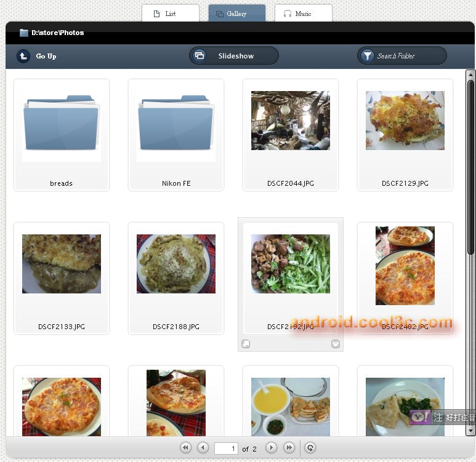Go to the first page
The height and width of the screenshot is (462, 476).
click(186, 448)
